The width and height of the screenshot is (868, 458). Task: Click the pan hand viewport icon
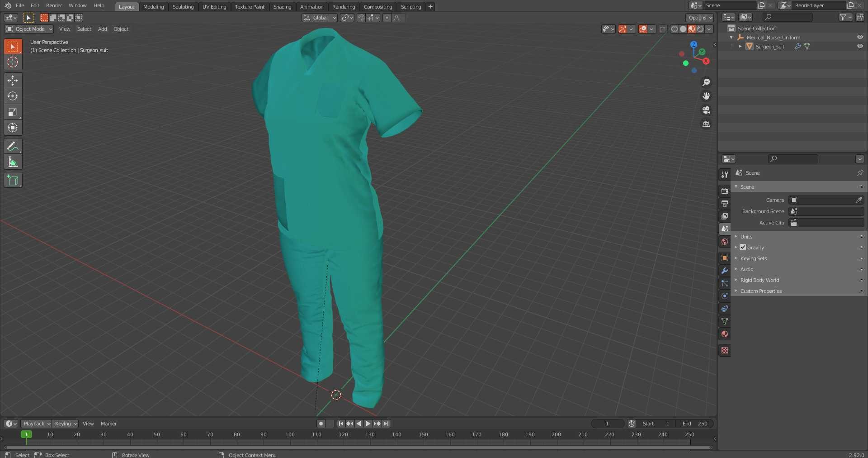706,96
